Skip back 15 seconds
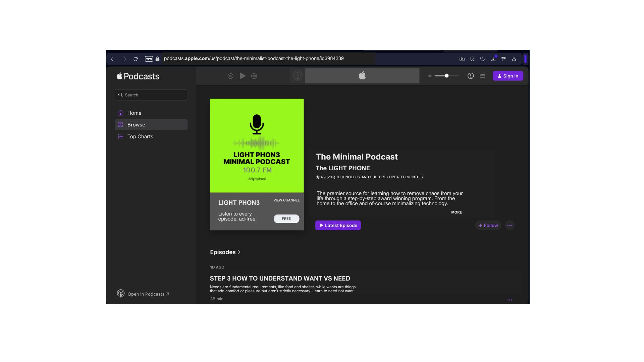The height and width of the screenshot is (362, 644). tap(230, 76)
